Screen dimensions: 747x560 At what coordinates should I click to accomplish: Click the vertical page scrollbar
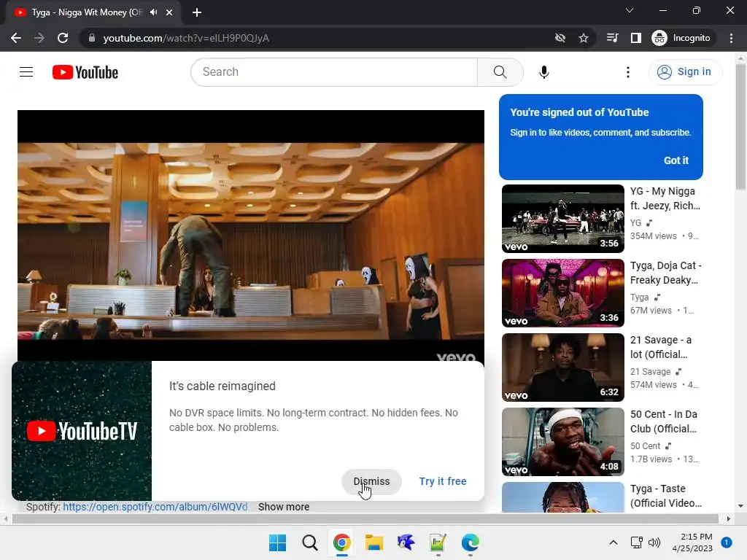point(740,126)
